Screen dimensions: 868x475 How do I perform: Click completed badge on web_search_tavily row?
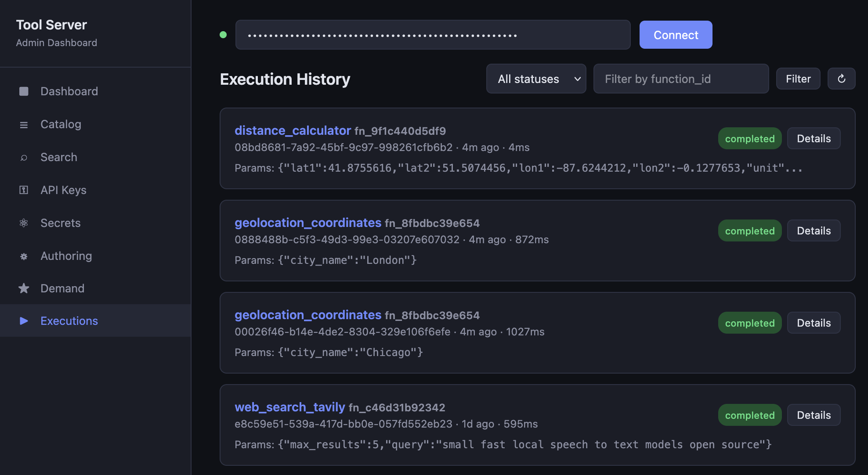coord(749,415)
